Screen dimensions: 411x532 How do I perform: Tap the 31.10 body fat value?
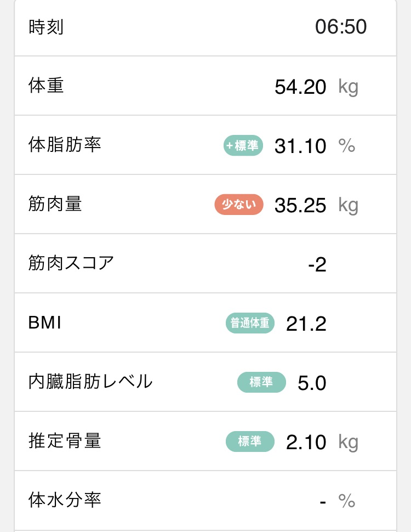300,146
